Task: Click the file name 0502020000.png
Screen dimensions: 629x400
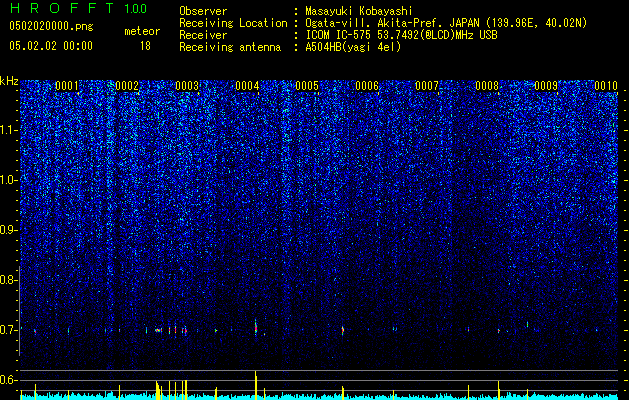Action: 51,27
